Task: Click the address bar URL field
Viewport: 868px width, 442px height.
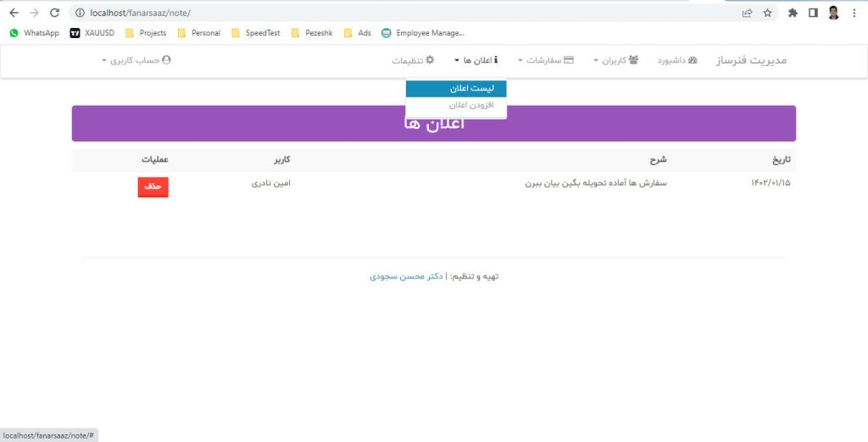Action: click(409, 13)
